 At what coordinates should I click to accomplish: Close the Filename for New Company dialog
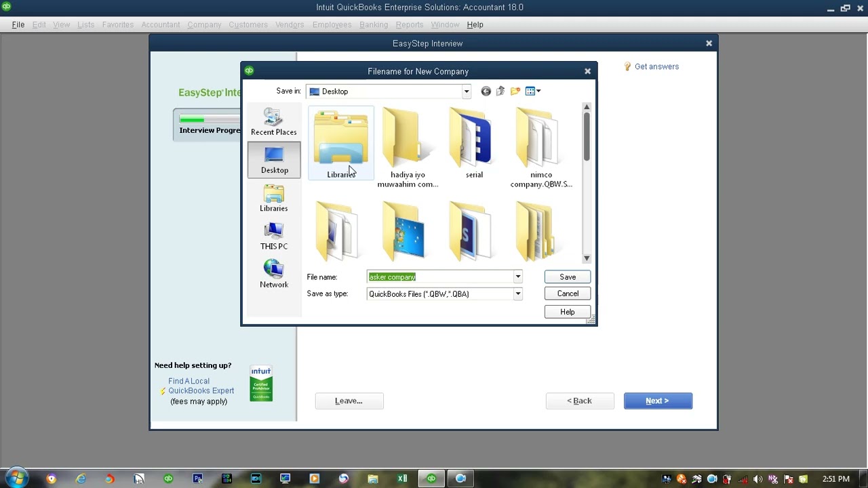click(x=588, y=71)
